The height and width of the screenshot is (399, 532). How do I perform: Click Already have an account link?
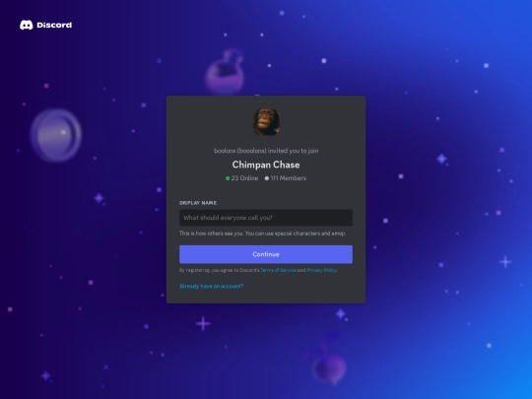click(212, 286)
